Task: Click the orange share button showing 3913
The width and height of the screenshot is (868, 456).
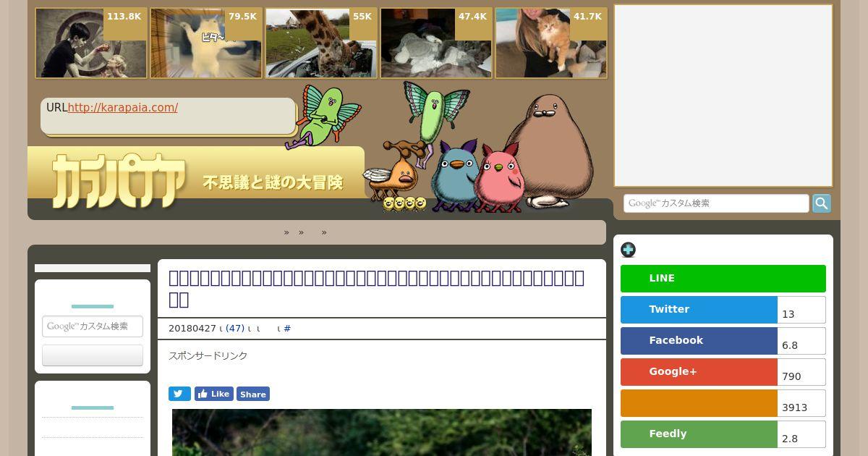Action: click(x=699, y=403)
